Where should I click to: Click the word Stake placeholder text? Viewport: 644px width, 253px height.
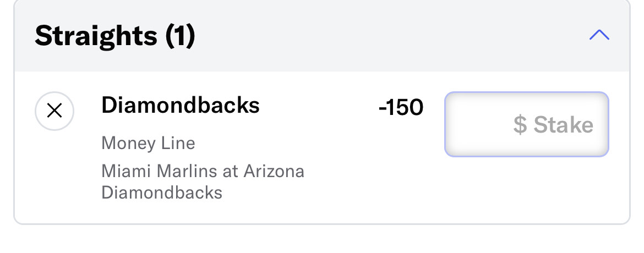click(x=564, y=124)
